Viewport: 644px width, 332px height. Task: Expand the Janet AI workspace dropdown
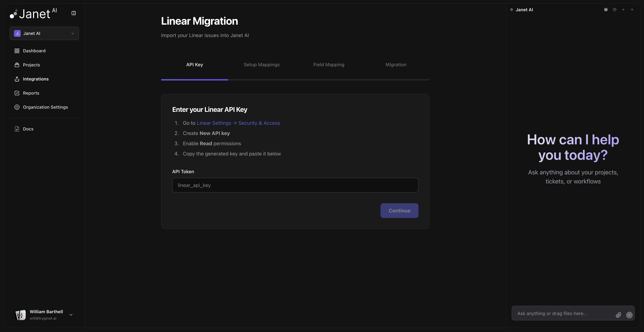click(72, 33)
